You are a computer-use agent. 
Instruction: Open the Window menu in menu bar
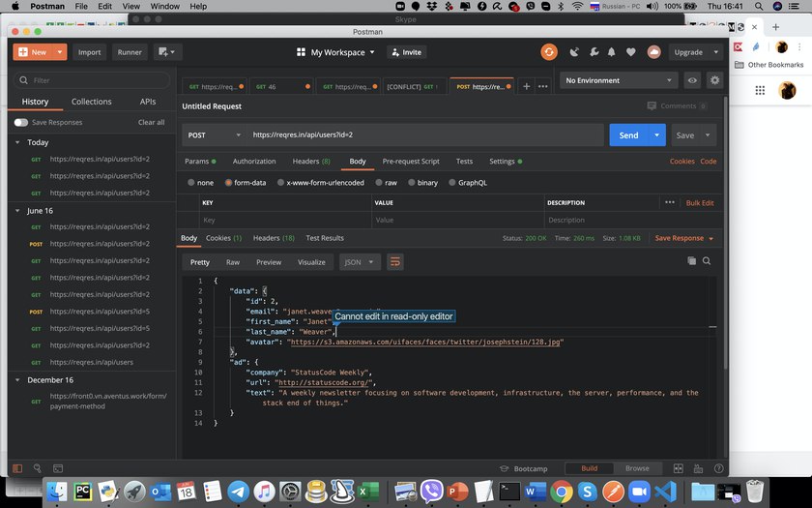(x=163, y=6)
